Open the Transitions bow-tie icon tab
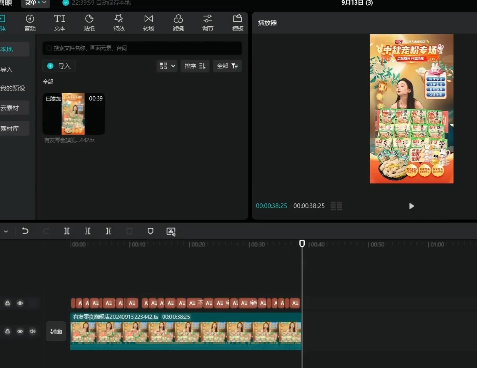This screenshot has width=477, height=368. [x=148, y=23]
